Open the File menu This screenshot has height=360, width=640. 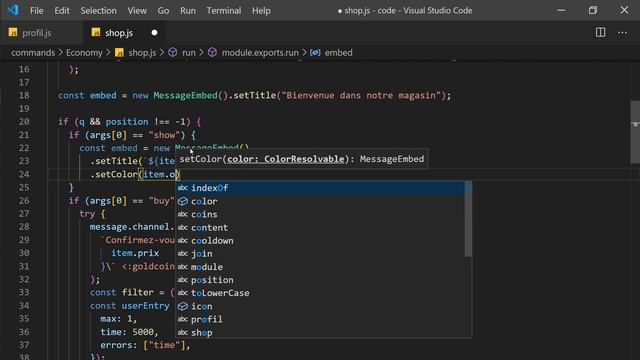[x=36, y=11]
